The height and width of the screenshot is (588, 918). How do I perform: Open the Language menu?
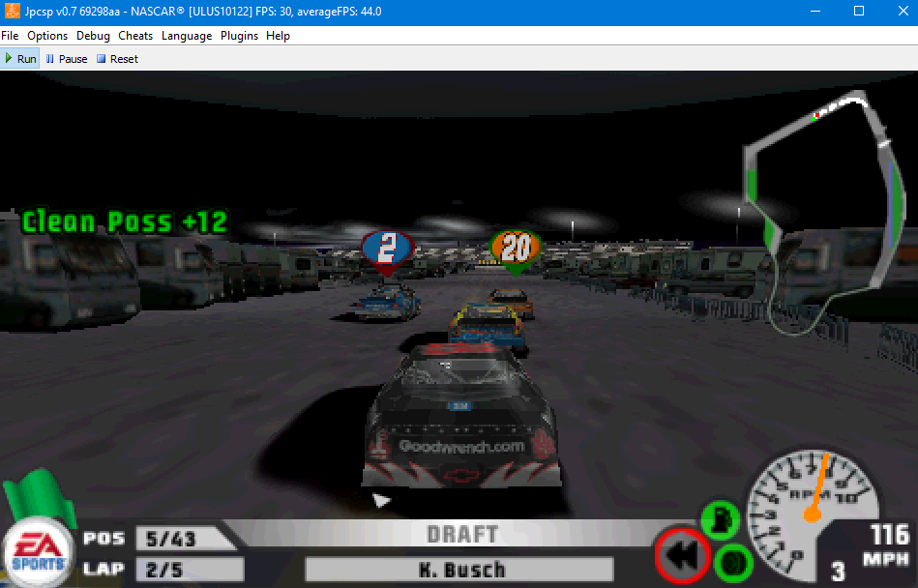click(187, 36)
